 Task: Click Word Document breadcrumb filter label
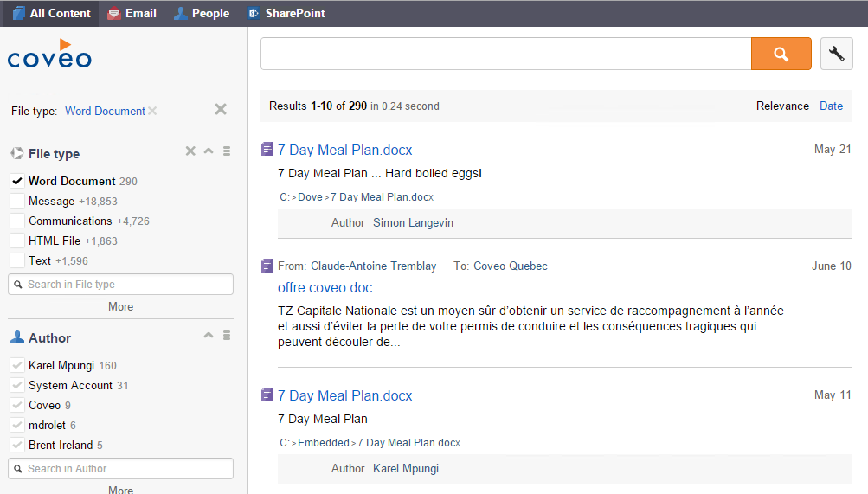click(x=105, y=111)
